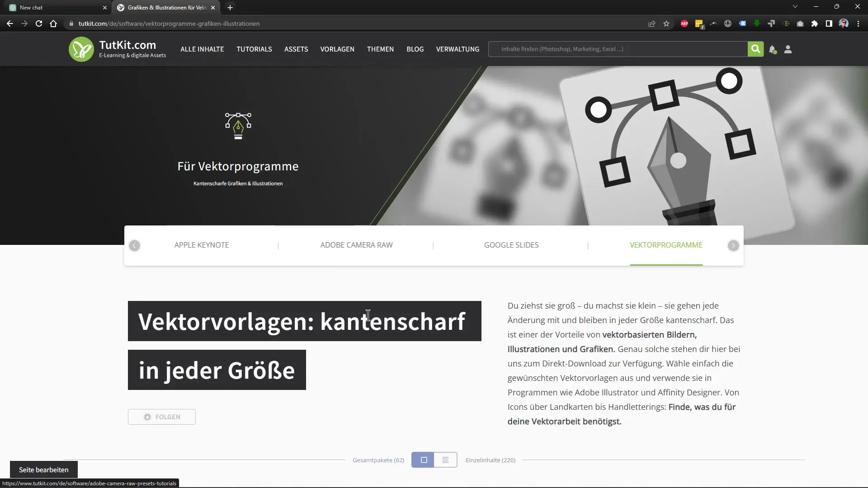The image size is (868, 488).
Task: Click the FOLGEN follow button
Action: tap(161, 417)
